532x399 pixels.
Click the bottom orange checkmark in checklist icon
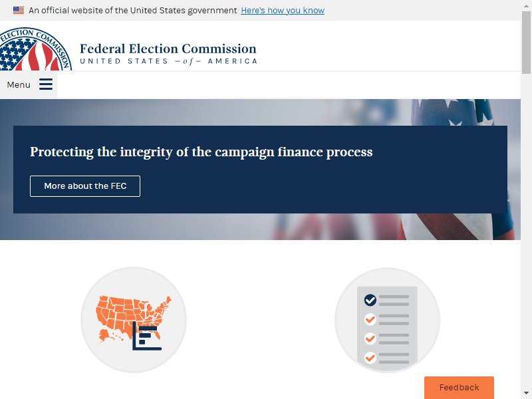tap(370, 358)
